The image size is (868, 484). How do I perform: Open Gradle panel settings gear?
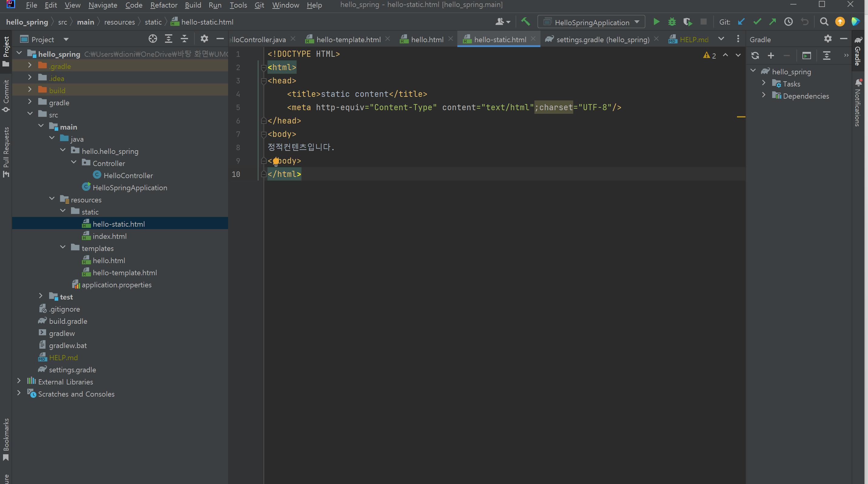tap(828, 39)
